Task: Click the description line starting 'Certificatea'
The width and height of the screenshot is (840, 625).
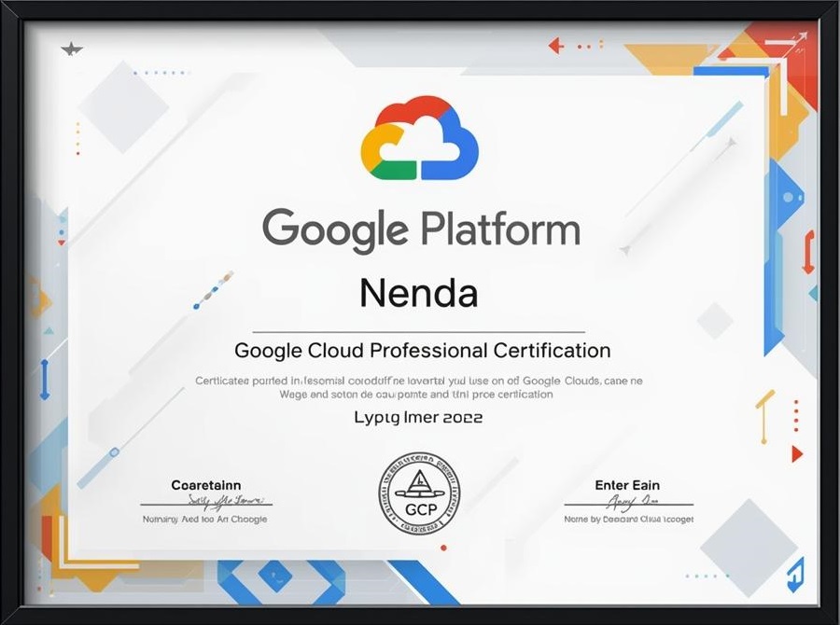Action: click(x=419, y=381)
